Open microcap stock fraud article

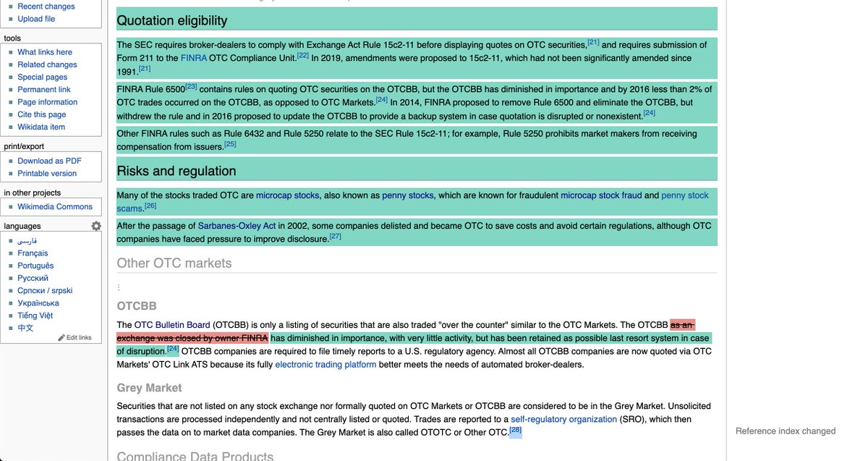[601, 195]
